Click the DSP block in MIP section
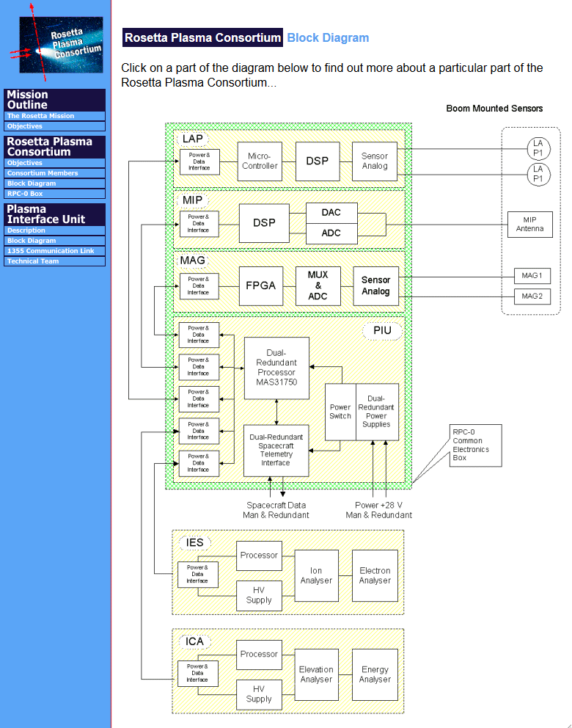Viewport: 572px width, 728px height. tap(265, 223)
